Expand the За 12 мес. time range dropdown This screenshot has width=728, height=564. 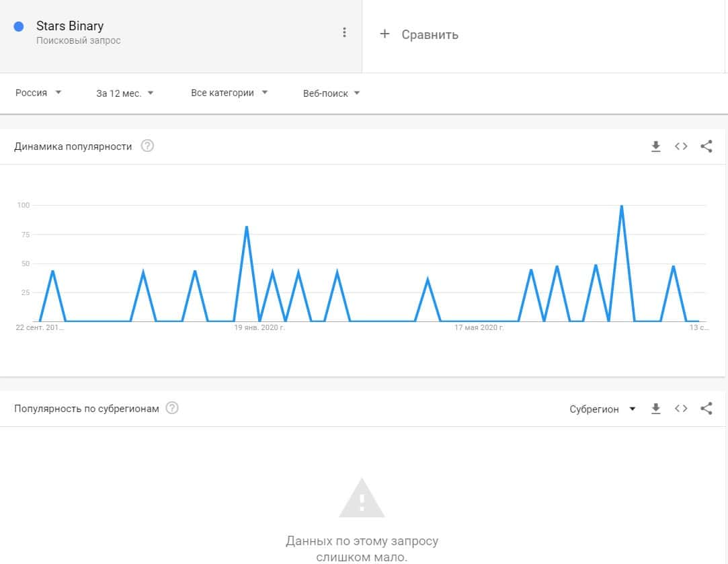[x=124, y=93]
